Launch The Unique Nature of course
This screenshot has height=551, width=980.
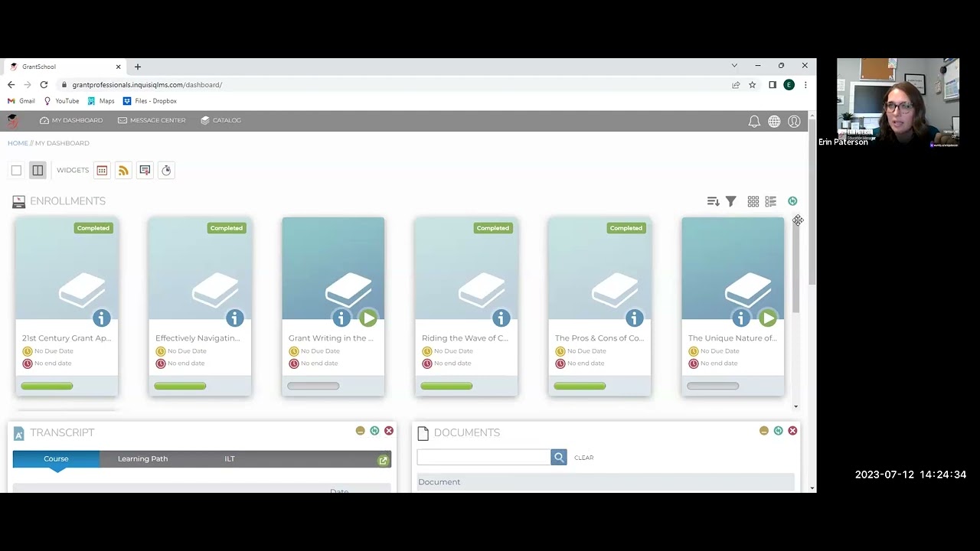pos(768,318)
